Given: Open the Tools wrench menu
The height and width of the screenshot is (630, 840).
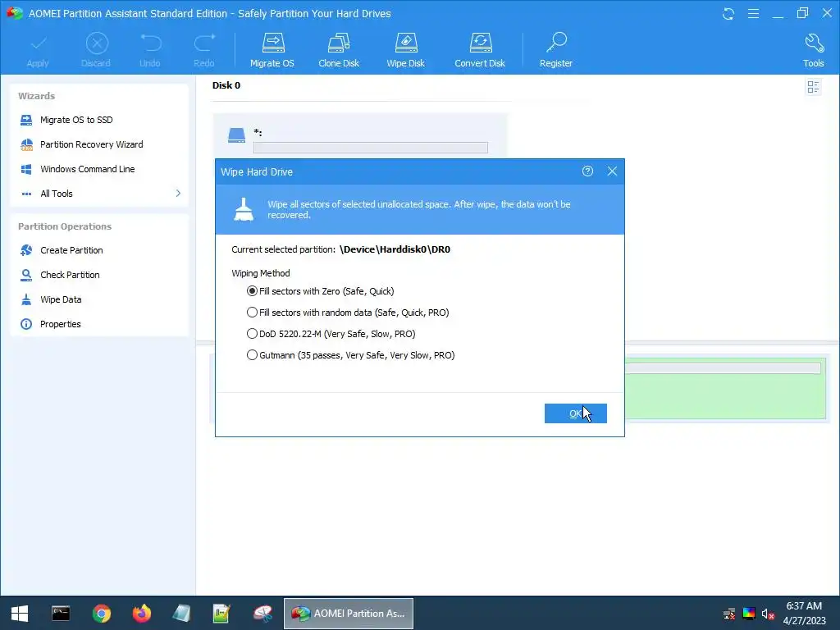Looking at the screenshot, I should click(813, 50).
